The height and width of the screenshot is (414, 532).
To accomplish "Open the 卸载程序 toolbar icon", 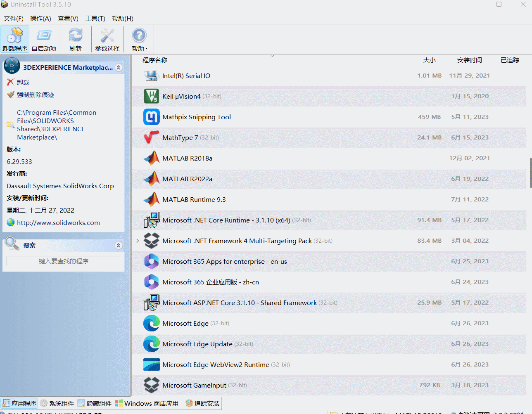I will tap(14, 38).
